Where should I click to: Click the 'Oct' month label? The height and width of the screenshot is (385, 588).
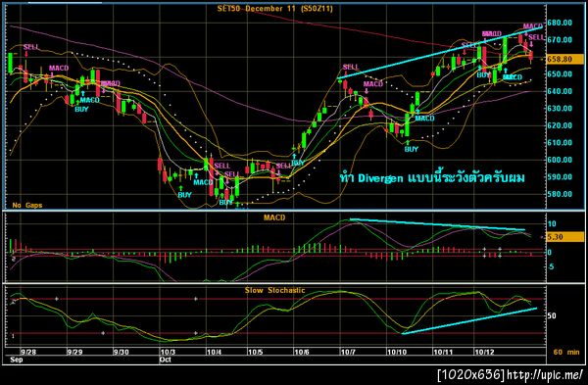tap(165, 360)
